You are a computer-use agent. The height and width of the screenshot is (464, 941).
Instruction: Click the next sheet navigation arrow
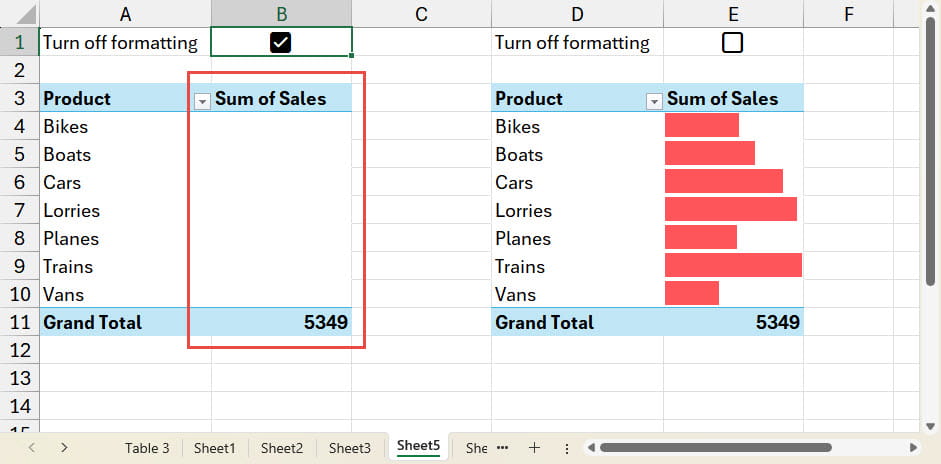64,448
